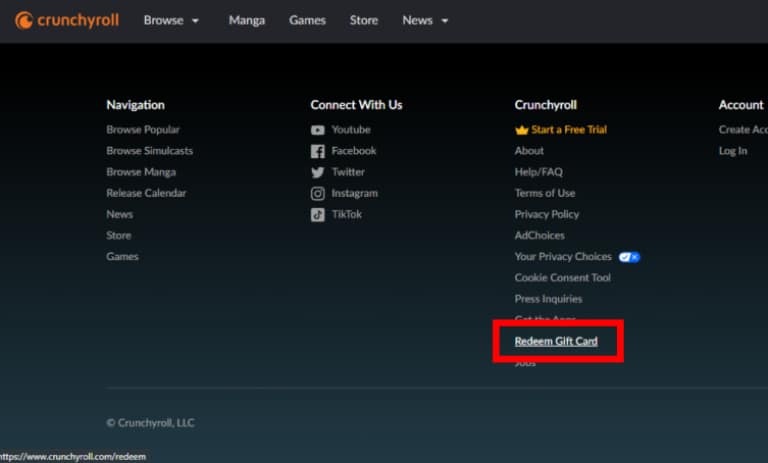This screenshot has height=463, width=768.
Task: Open the Twitter text link
Action: [x=348, y=172]
